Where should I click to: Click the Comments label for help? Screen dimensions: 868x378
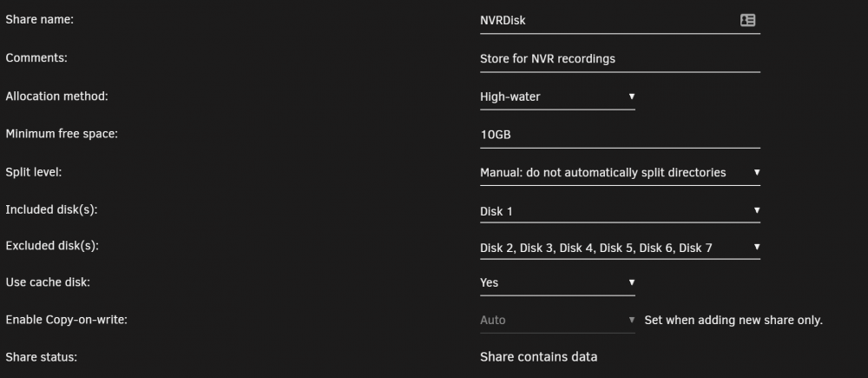[x=36, y=57]
